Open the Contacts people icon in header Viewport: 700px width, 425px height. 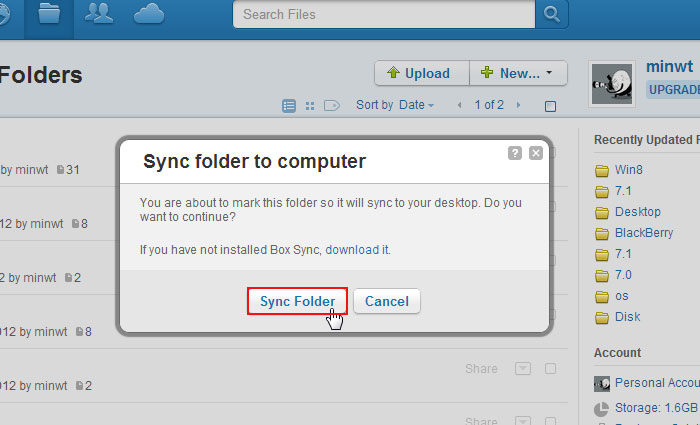tap(99, 13)
